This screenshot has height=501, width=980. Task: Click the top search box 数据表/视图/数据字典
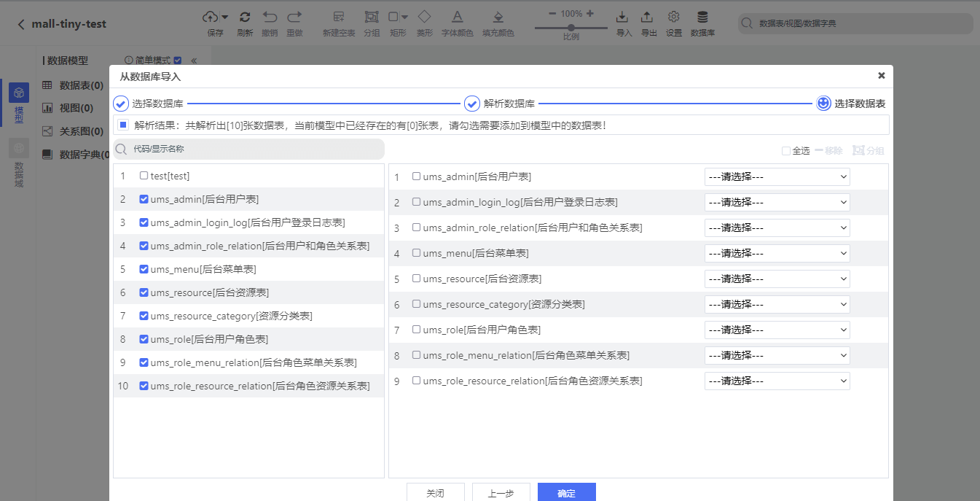855,23
